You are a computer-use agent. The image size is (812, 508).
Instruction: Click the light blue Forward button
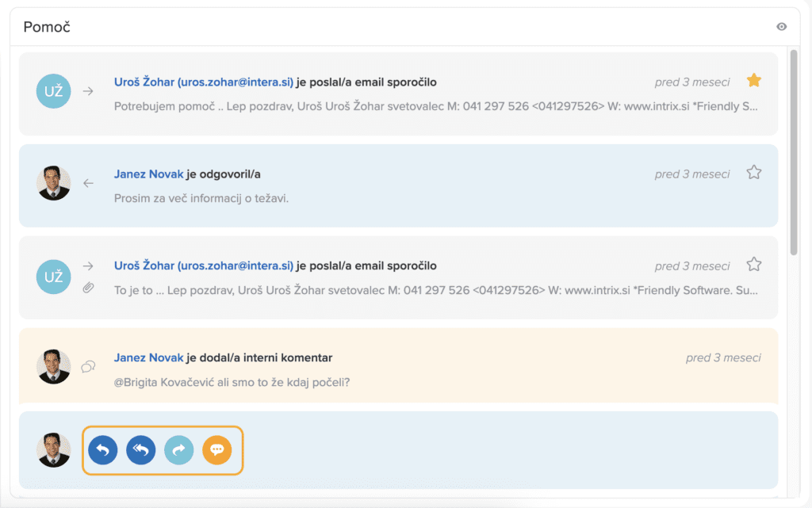point(178,450)
